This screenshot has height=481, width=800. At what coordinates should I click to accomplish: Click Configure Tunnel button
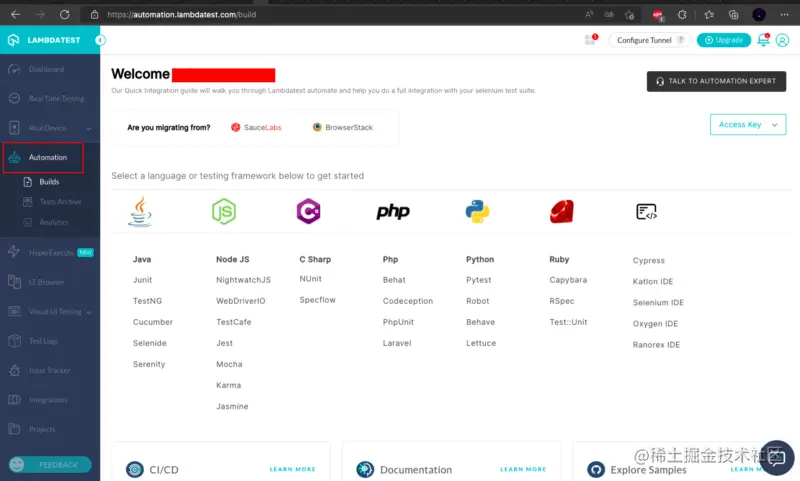click(649, 40)
